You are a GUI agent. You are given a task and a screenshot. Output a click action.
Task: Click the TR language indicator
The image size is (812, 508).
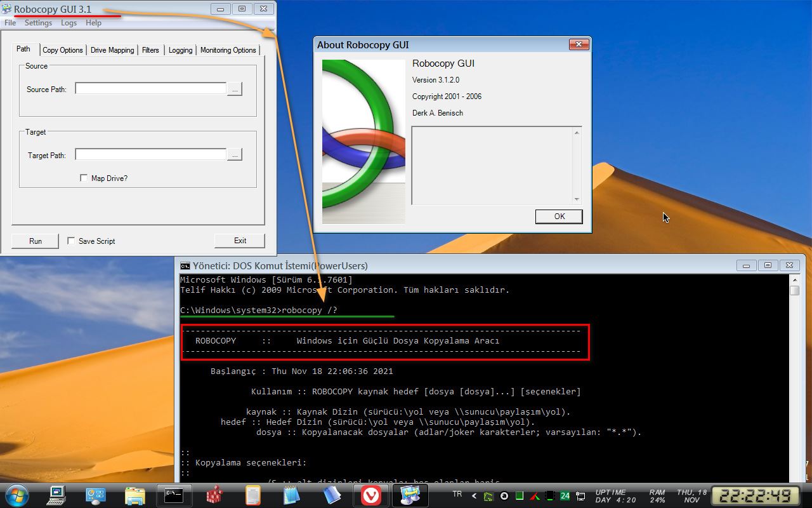pos(457,493)
